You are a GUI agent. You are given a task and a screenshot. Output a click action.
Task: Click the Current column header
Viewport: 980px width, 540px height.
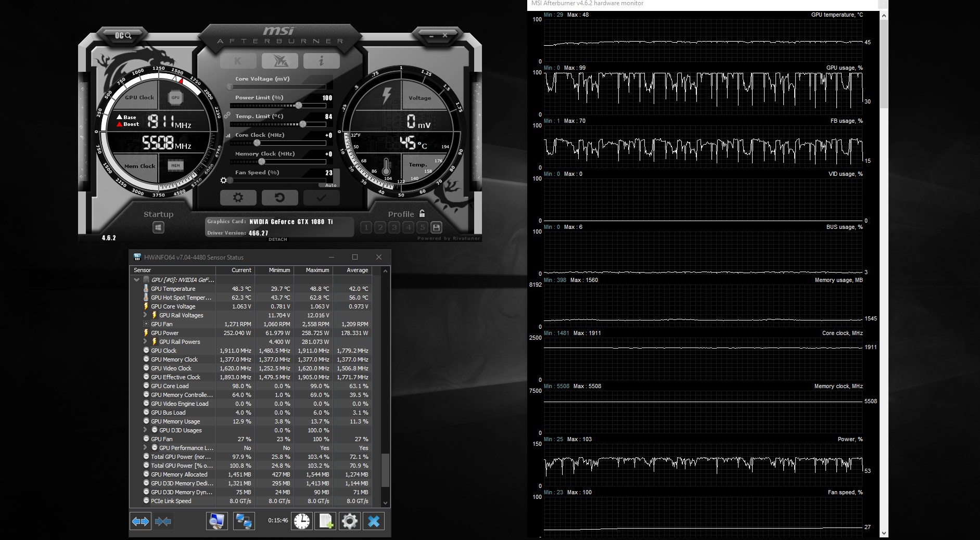point(235,270)
